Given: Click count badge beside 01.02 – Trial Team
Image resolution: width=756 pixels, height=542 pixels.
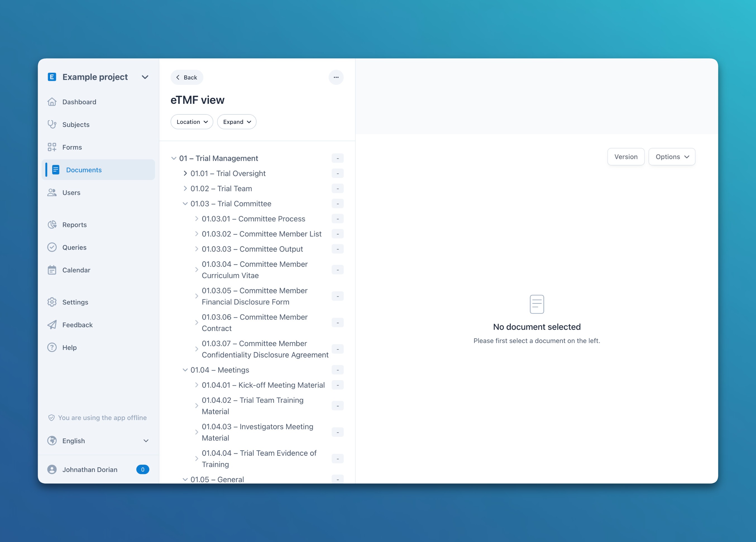Looking at the screenshot, I should pyautogui.click(x=338, y=189).
